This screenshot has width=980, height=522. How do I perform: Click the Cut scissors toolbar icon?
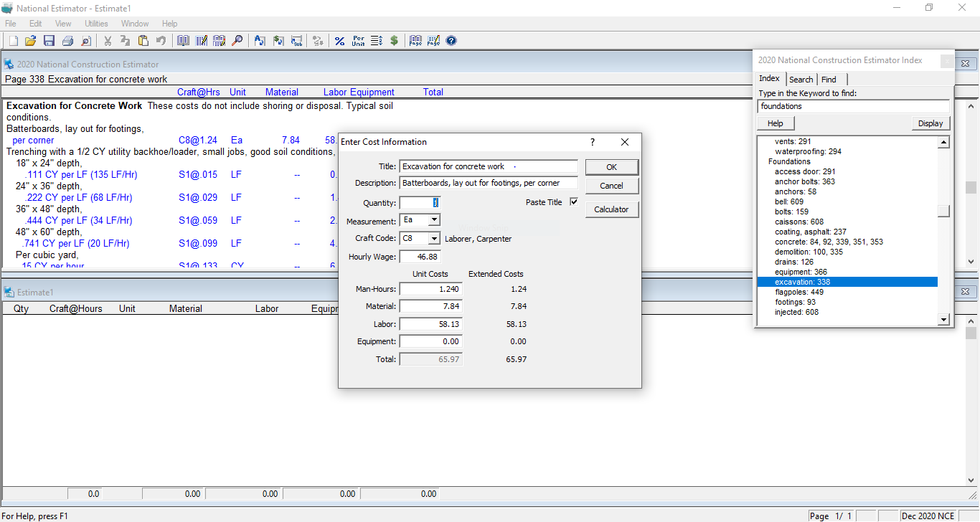[x=108, y=41]
